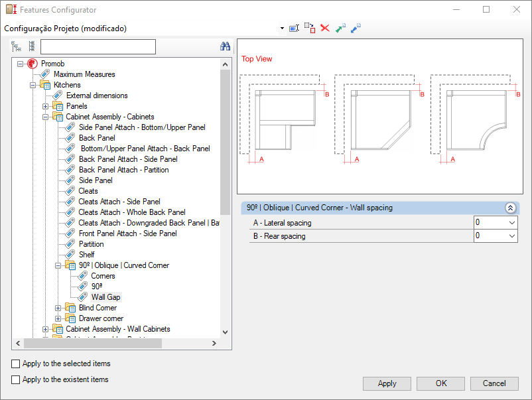
Task: Click the rename configuration toolbar icon
Action: coord(294,28)
